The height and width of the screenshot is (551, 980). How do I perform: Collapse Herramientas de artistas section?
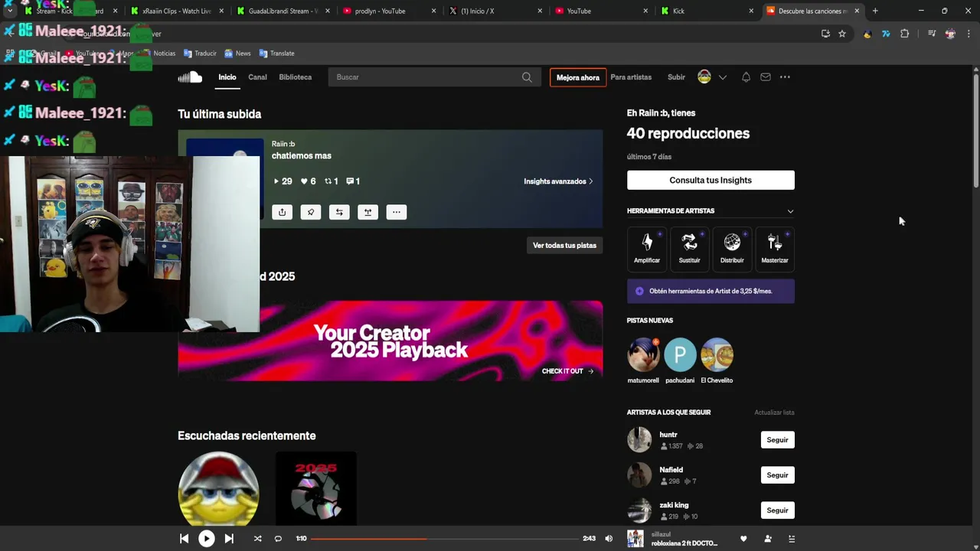(790, 211)
